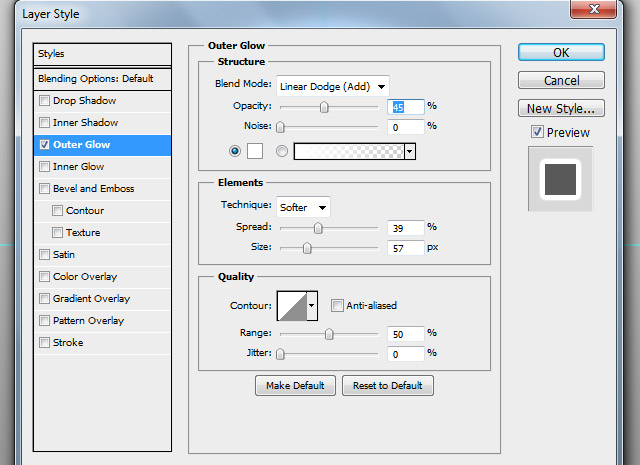
Task: Enable the Drop Shadow checkbox
Action: [x=44, y=100]
